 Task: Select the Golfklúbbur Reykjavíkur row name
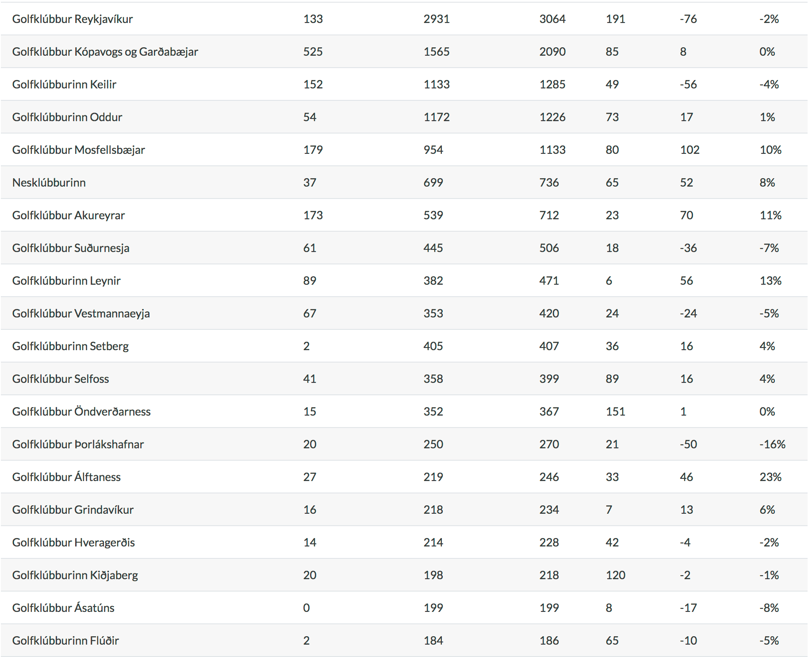pos(73,19)
